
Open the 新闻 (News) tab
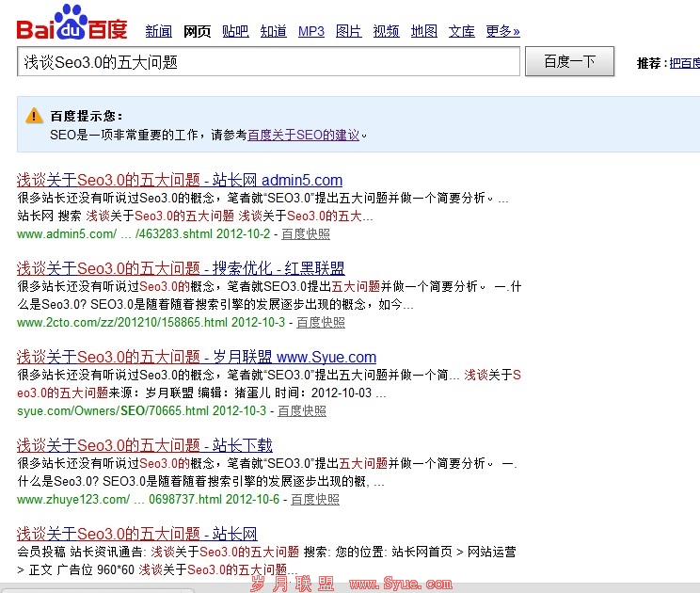[159, 31]
